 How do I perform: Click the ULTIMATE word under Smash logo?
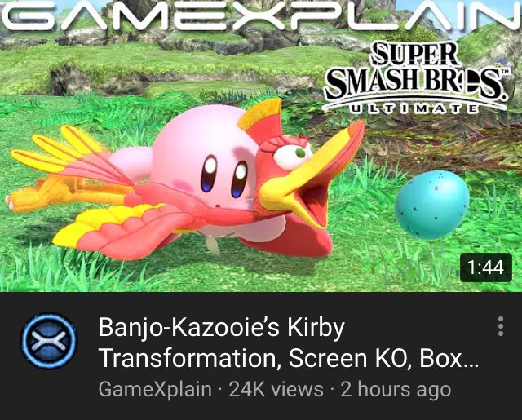(x=414, y=108)
